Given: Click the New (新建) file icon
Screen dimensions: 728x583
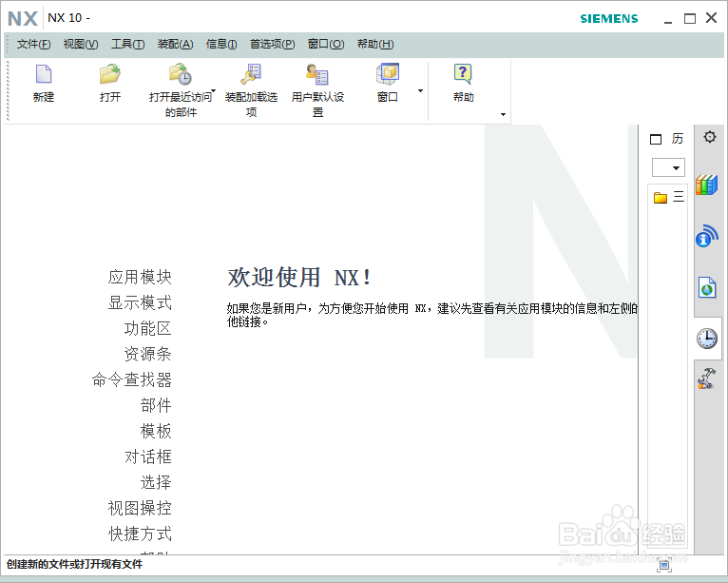Looking at the screenshot, I should 44,74.
